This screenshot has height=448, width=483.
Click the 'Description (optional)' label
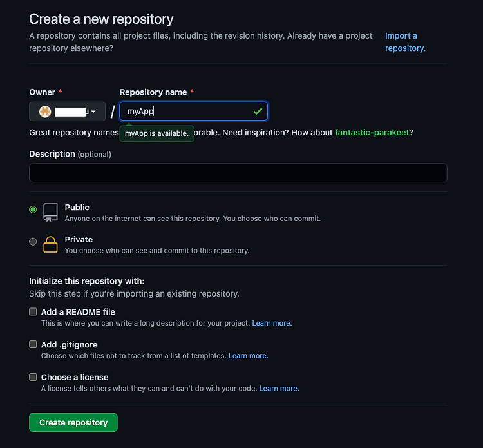tap(70, 154)
